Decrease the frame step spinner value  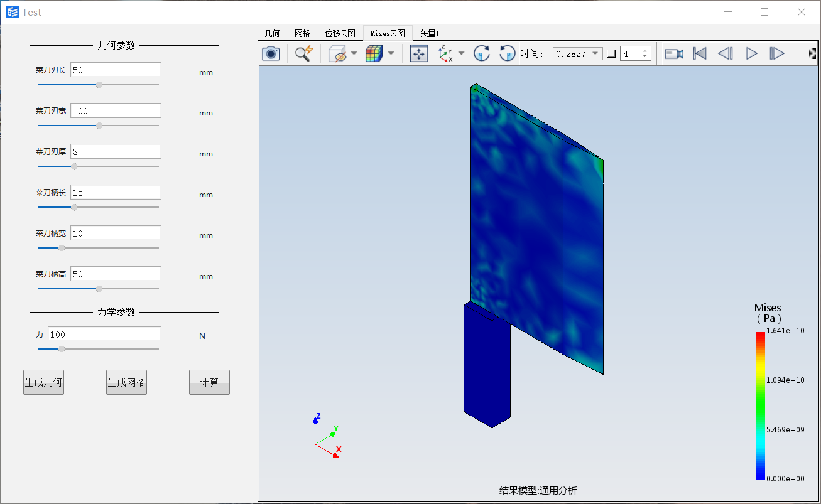[x=645, y=57]
